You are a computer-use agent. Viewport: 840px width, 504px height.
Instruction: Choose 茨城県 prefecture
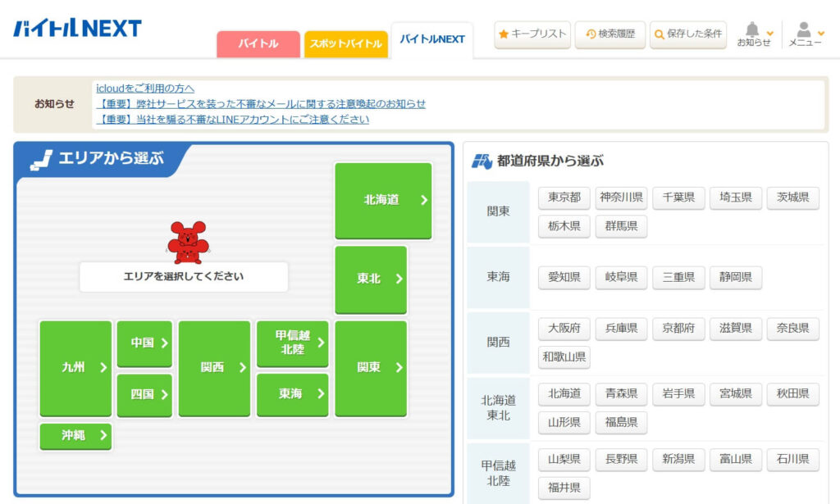793,198
